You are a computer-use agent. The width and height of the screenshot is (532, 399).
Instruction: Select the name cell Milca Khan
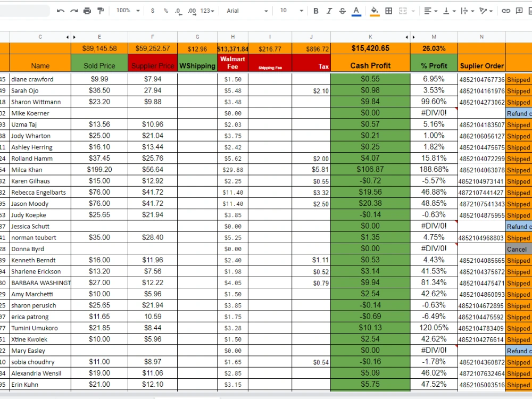40,170
